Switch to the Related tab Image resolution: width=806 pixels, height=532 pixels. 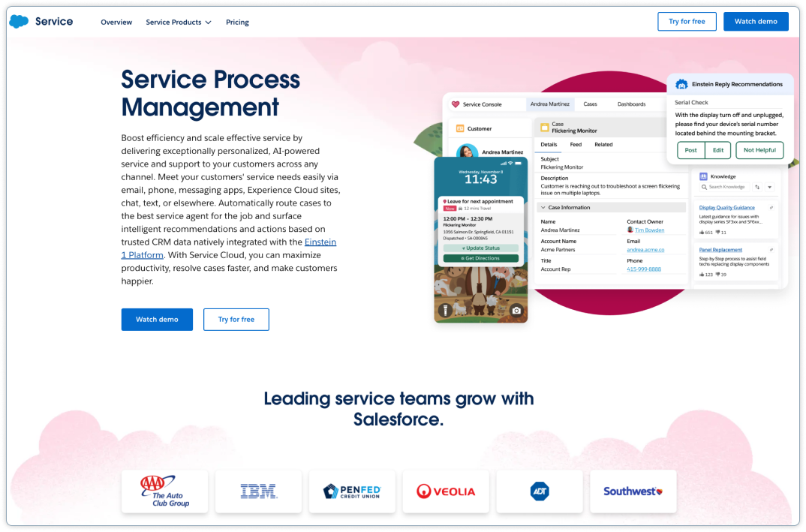point(603,144)
